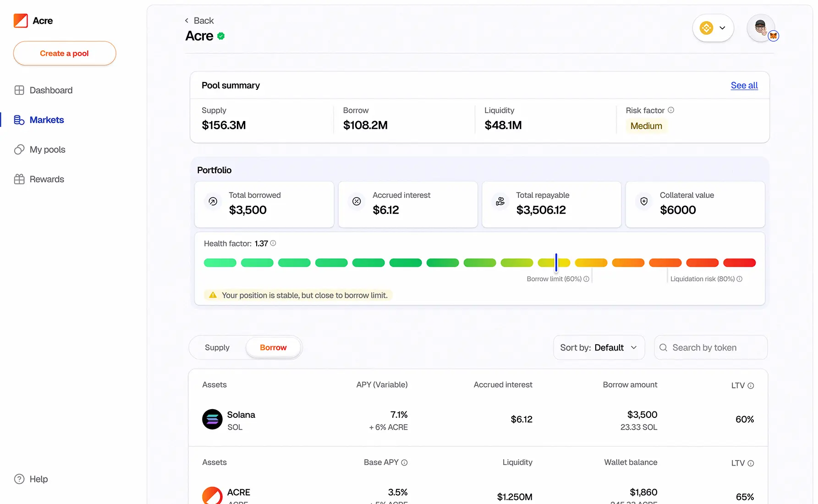This screenshot has width=818, height=504.
Task: Click the first green health bar segment
Action: pos(220,263)
